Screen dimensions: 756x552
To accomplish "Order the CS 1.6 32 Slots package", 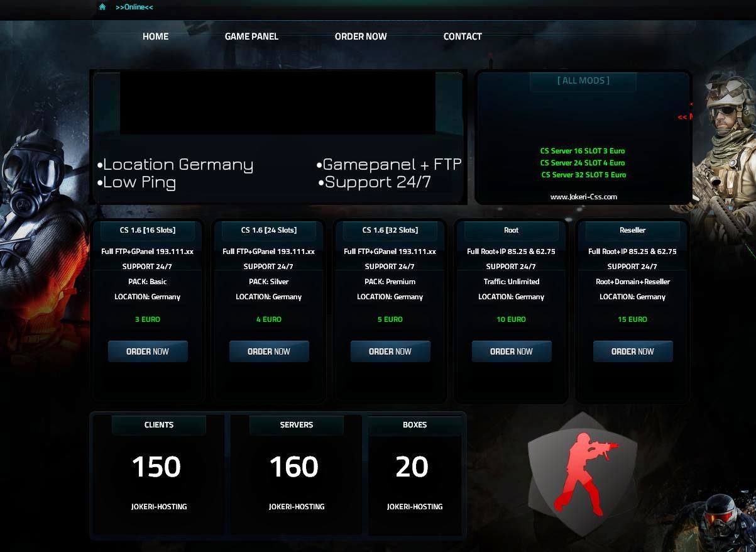I will click(x=390, y=351).
